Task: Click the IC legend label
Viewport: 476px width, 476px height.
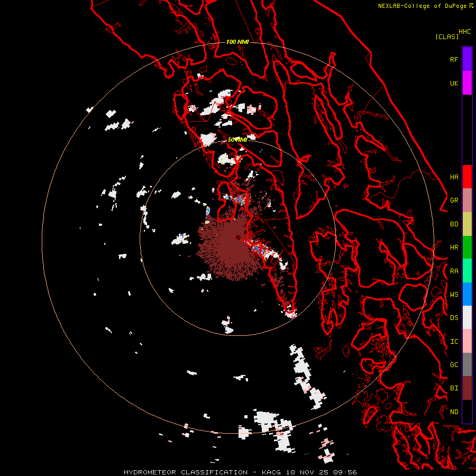Action: point(454,342)
